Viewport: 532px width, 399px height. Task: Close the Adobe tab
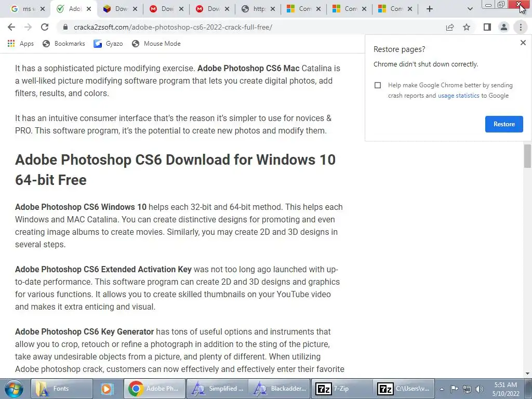pyautogui.click(x=89, y=9)
